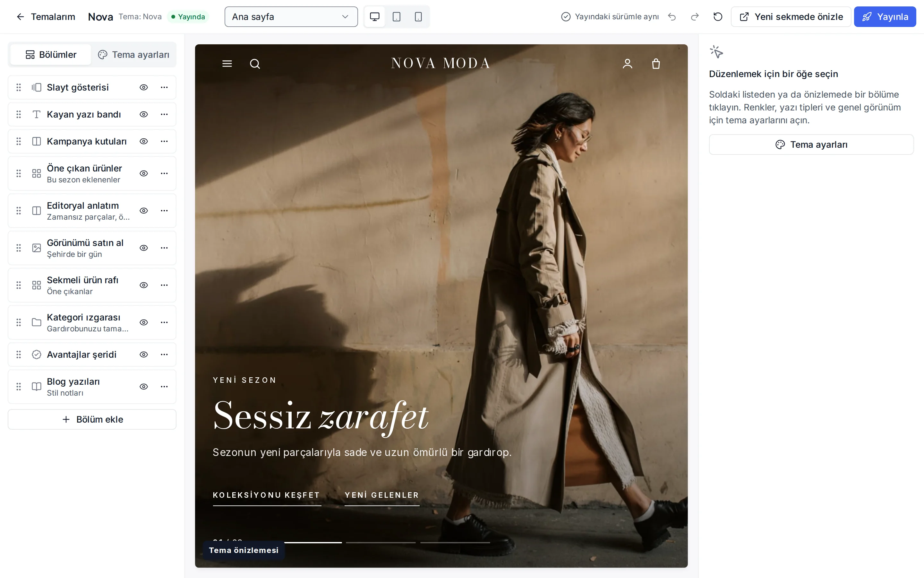
Task: Click the green Yayında status badge
Action: pos(188,17)
